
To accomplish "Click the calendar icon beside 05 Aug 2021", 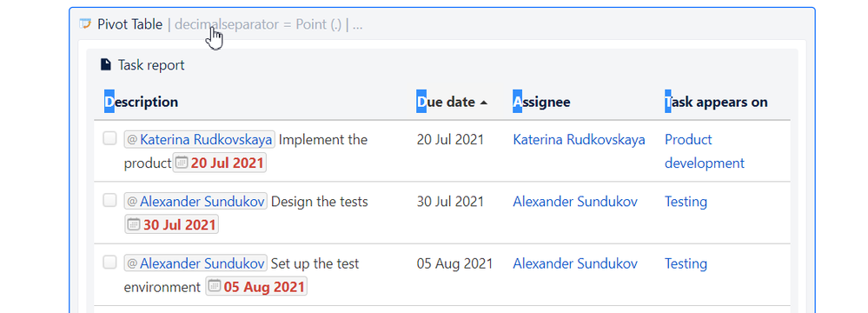I will pyautogui.click(x=214, y=286).
